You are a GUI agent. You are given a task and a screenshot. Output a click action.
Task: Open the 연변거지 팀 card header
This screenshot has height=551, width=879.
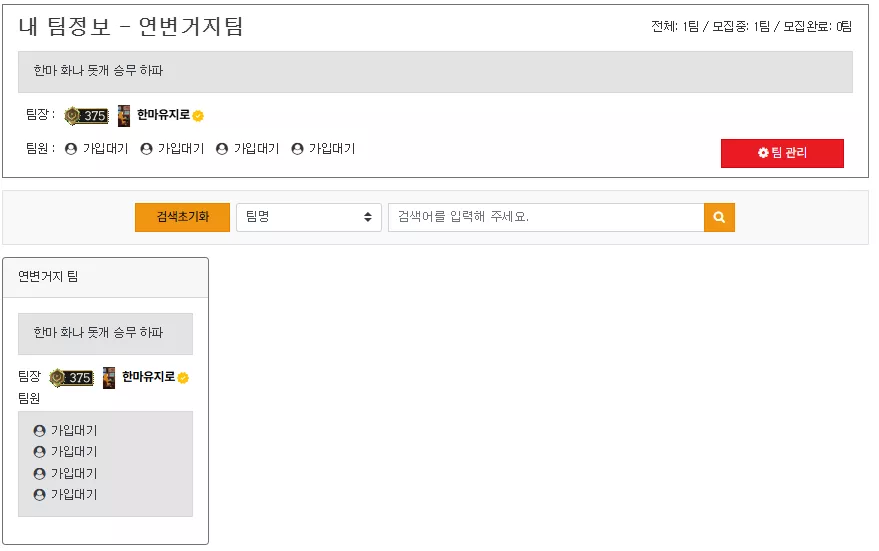point(105,277)
